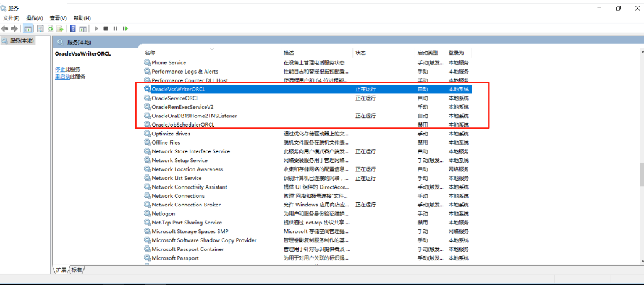
Task: Open the 文件(F) menu
Action: (x=11, y=18)
